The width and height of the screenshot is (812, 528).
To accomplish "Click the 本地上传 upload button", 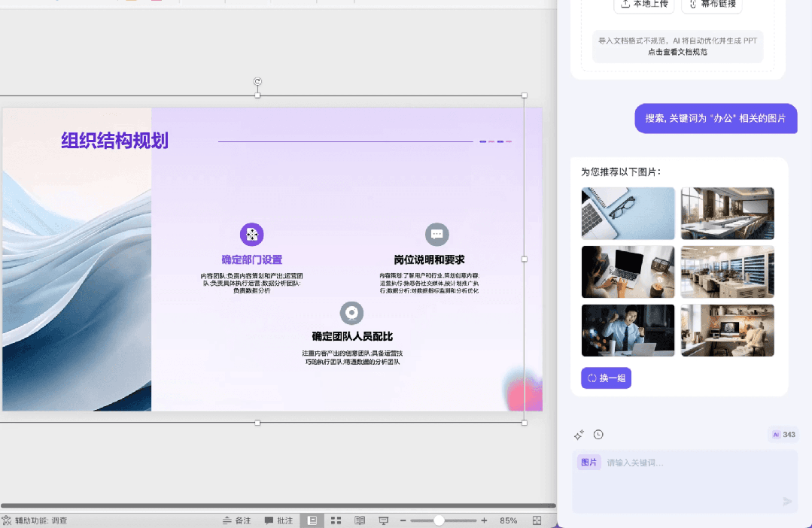I will [643, 6].
